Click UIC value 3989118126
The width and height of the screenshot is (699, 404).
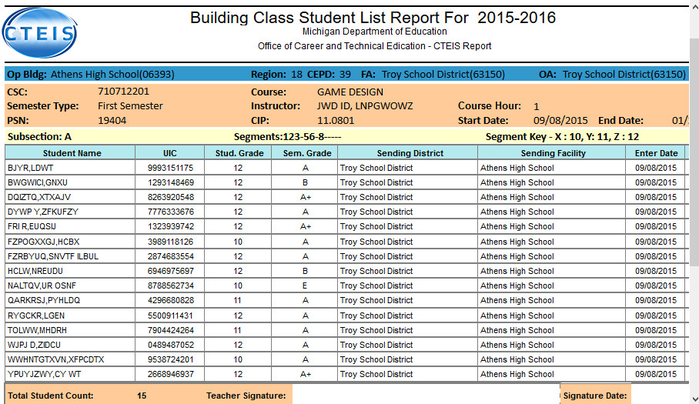click(x=171, y=242)
